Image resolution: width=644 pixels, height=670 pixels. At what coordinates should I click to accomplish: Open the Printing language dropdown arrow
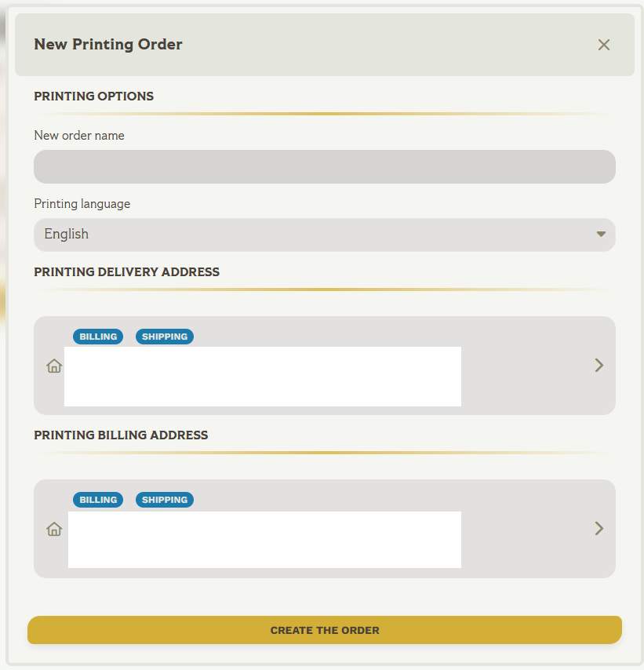click(601, 235)
